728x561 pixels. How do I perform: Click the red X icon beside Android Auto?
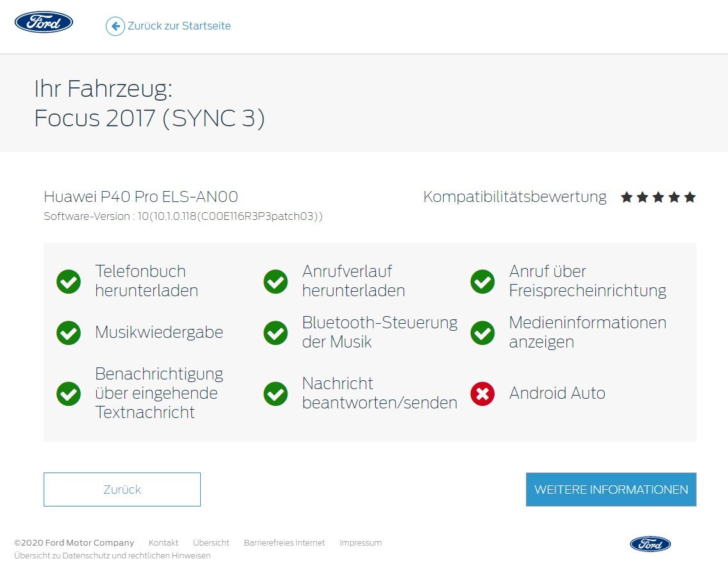482,394
